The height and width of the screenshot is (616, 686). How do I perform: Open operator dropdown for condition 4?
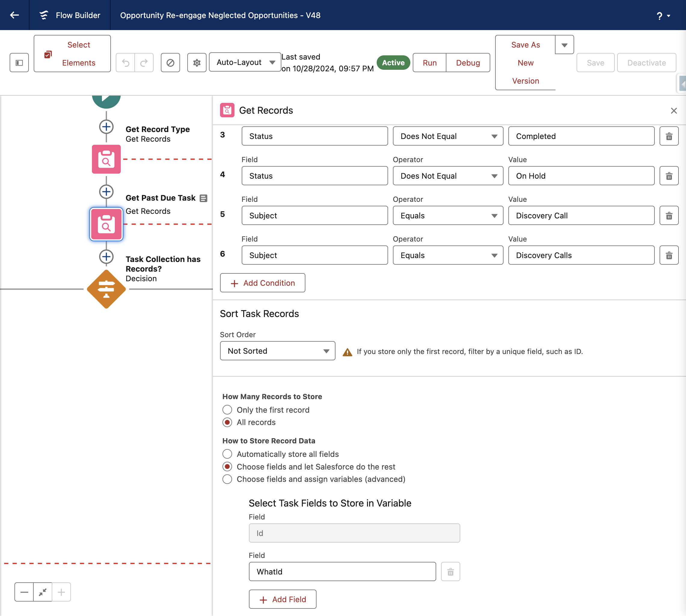point(448,176)
